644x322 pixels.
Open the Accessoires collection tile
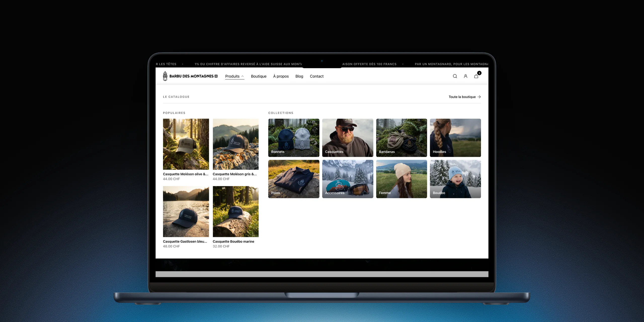point(347,179)
